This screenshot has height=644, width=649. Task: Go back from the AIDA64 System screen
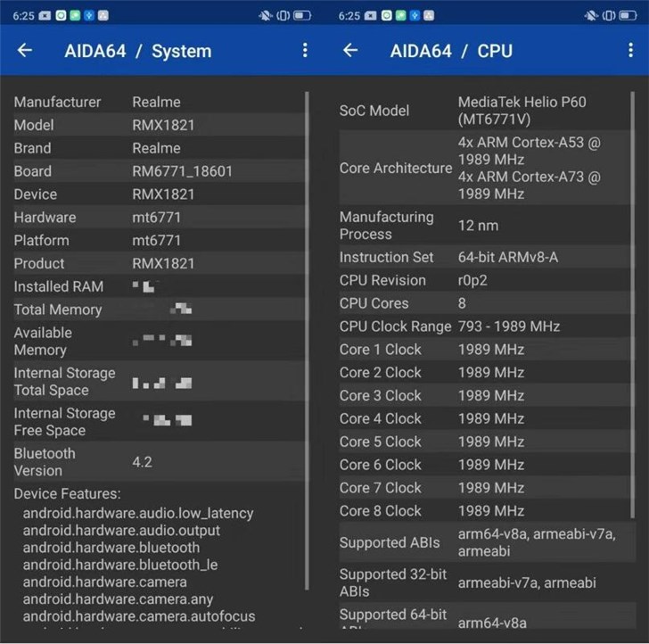[25, 51]
